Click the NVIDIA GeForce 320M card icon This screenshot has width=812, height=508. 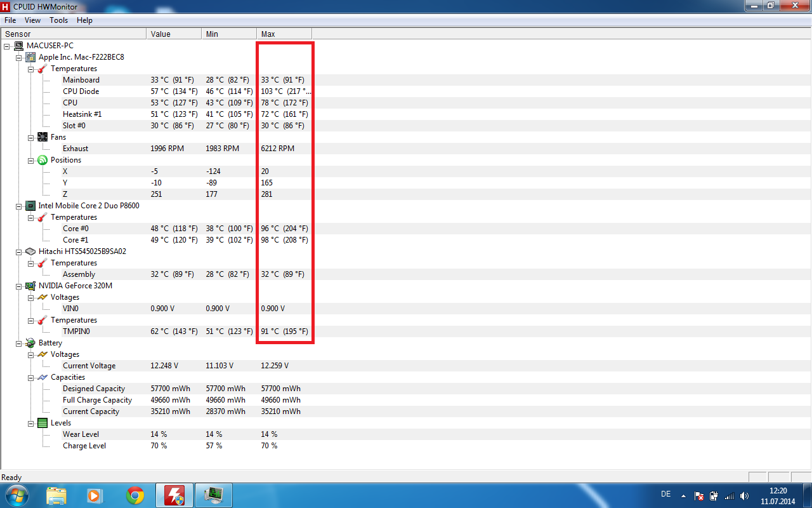pyautogui.click(x=30, y=286)
